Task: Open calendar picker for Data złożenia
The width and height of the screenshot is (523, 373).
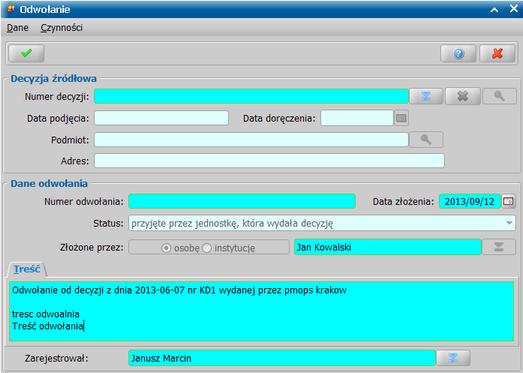Action: coord(508,201)
